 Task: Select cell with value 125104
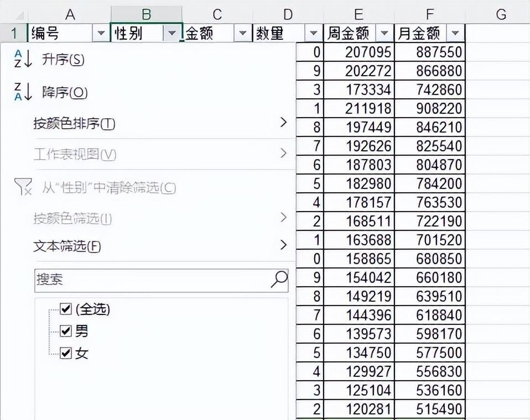(x=359, y=390)
